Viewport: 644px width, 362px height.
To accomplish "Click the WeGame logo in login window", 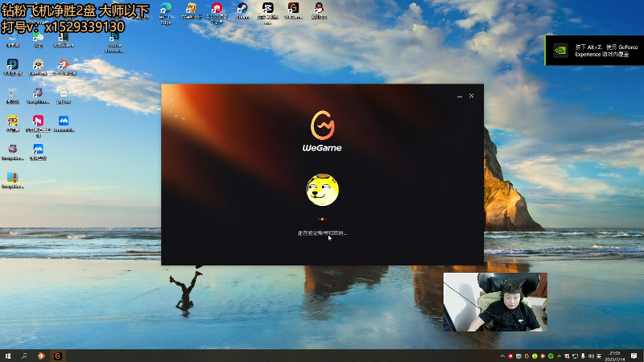I will (323, 131).
